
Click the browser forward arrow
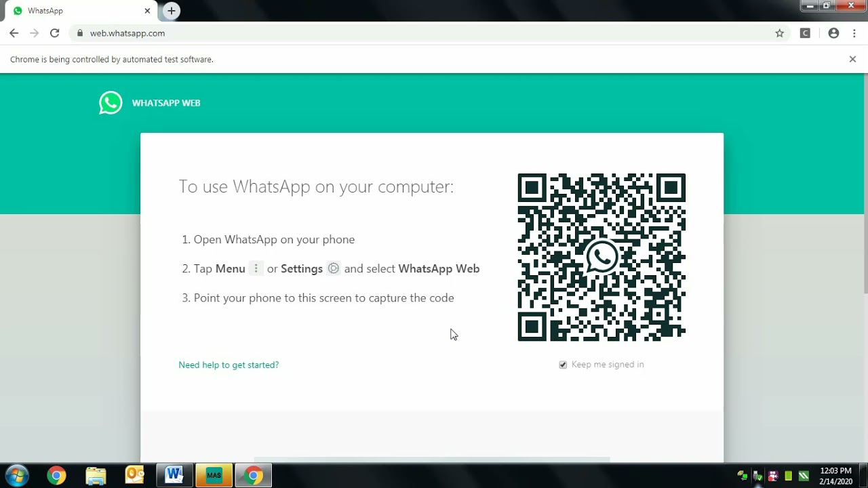click(x=34, y=33)
